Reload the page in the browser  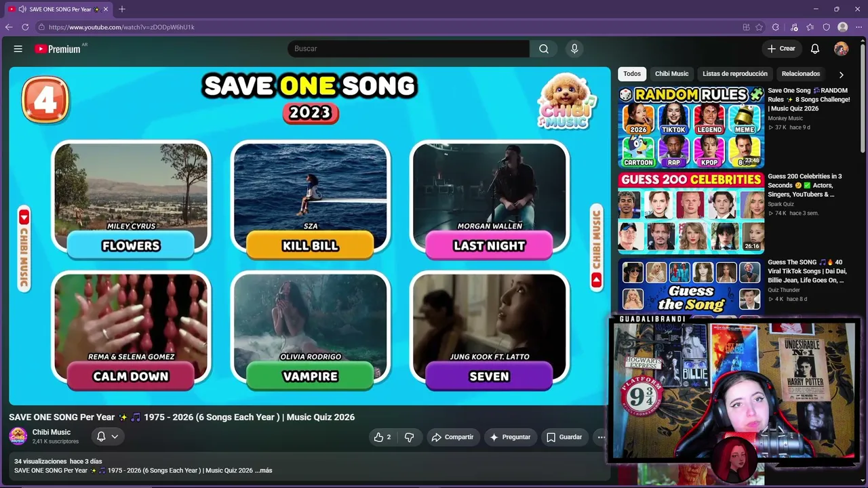(25, 27)
